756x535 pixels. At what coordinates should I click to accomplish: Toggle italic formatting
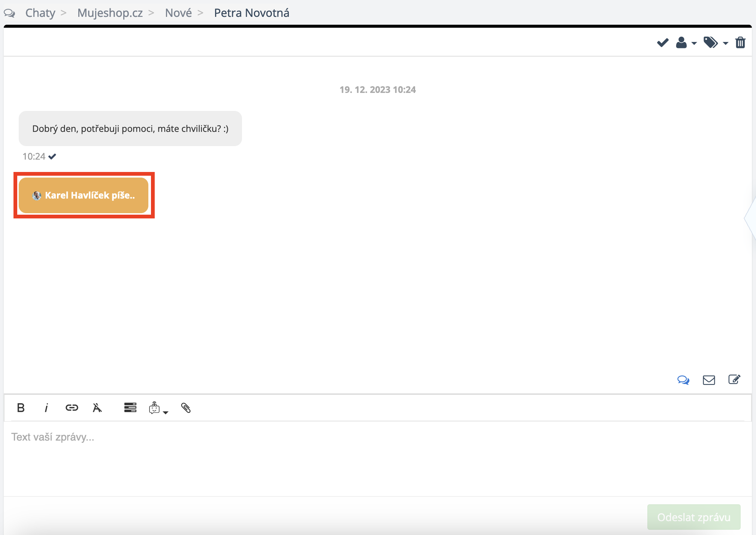[46, 408]
